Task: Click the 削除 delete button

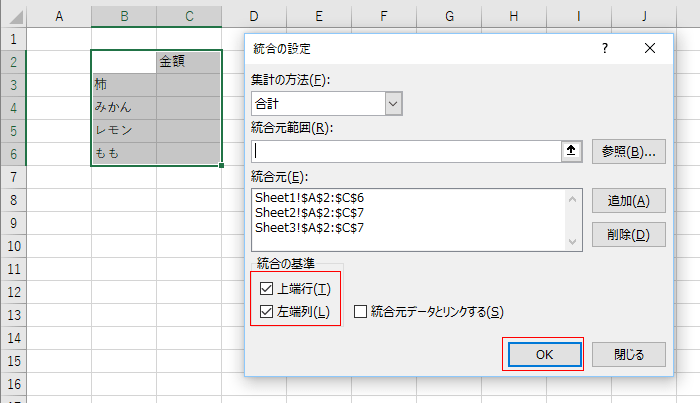Action: point(628,235)
